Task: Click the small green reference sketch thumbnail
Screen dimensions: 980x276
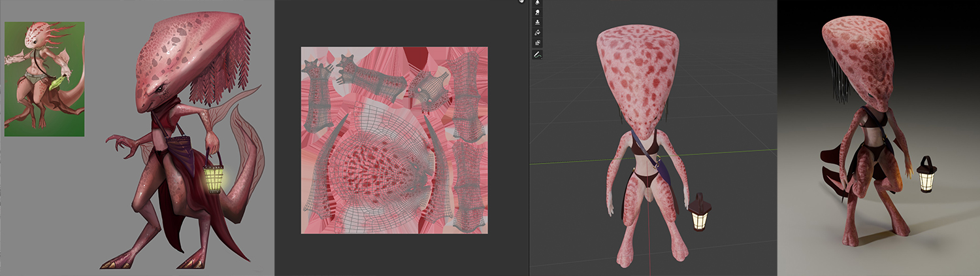Action: click(44, 79)
